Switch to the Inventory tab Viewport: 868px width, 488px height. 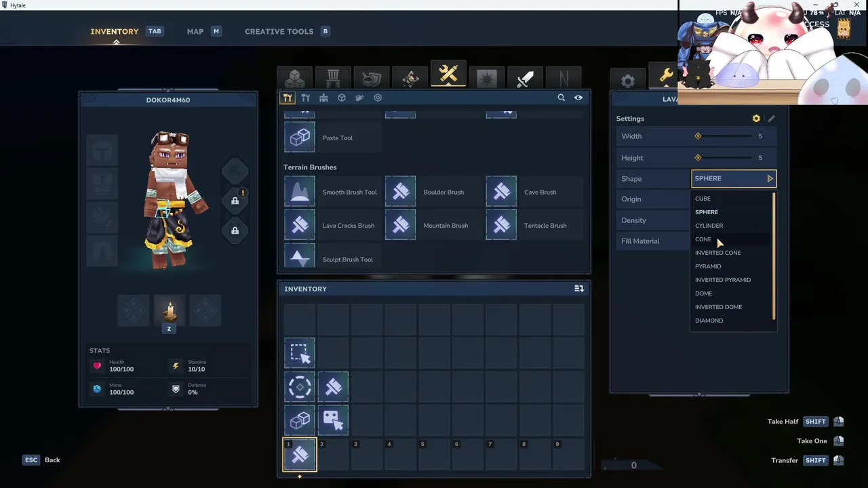115,31
